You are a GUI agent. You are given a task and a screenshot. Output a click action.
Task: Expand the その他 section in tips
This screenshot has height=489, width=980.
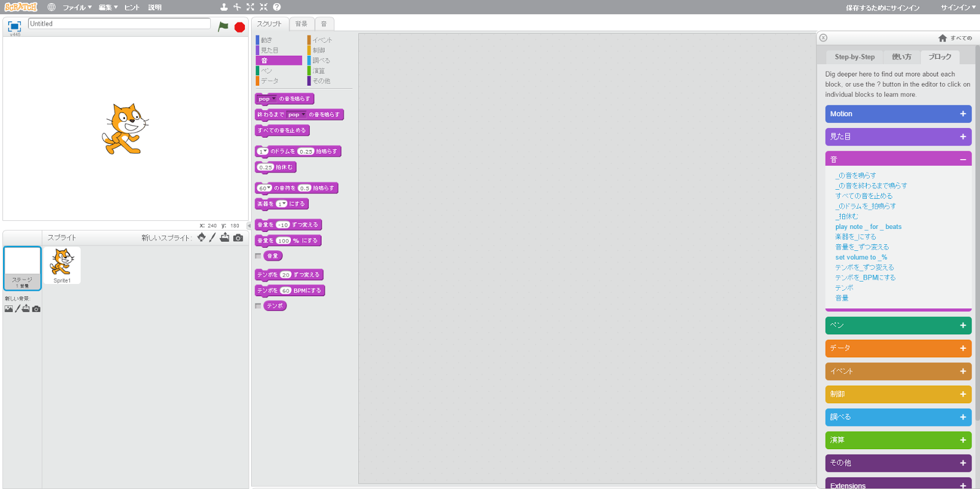tap(899, 463)
